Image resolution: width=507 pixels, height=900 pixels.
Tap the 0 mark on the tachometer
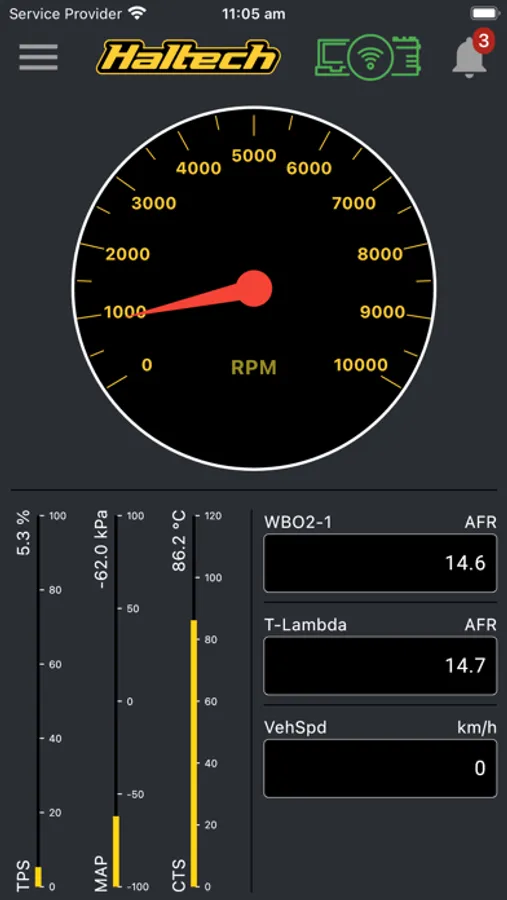147,364
